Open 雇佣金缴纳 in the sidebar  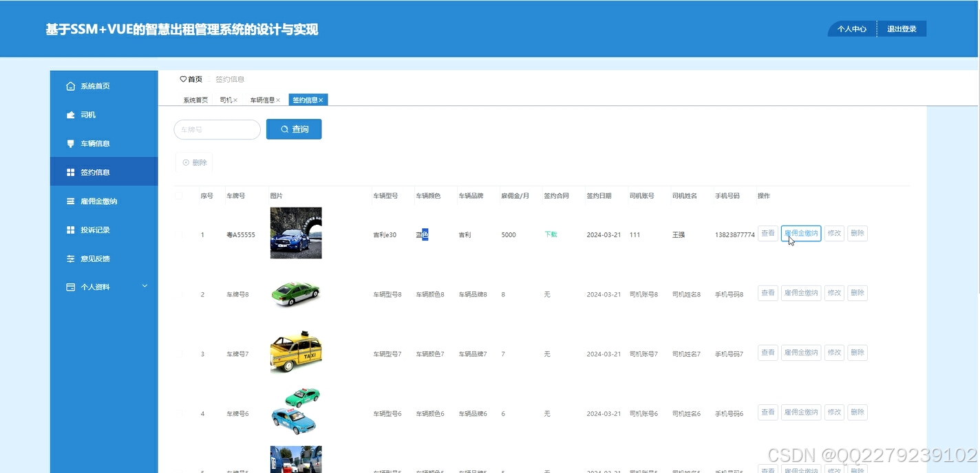pos(70,201)
